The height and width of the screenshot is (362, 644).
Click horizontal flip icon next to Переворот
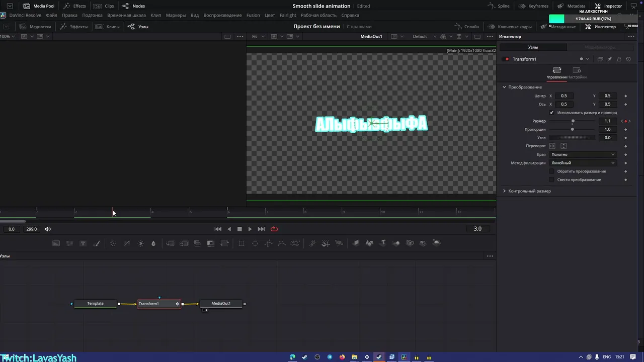552,146
